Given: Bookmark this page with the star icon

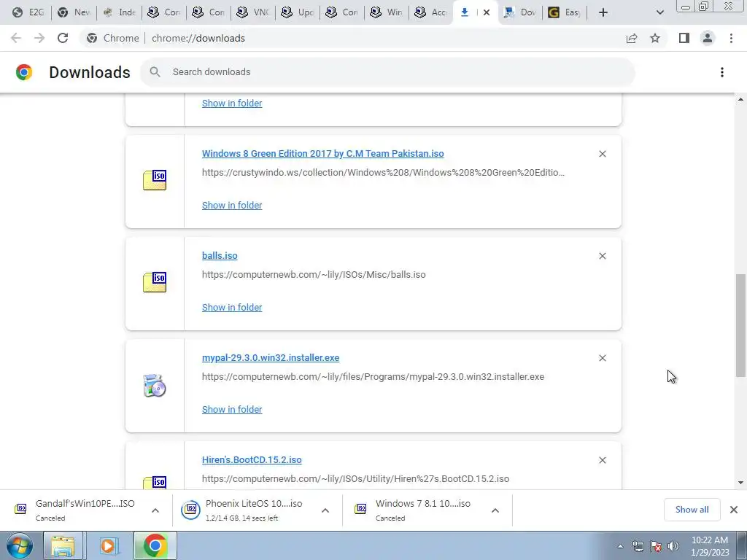Looking at the screenshot, I should pyautogui.click(x=655, y=38).
